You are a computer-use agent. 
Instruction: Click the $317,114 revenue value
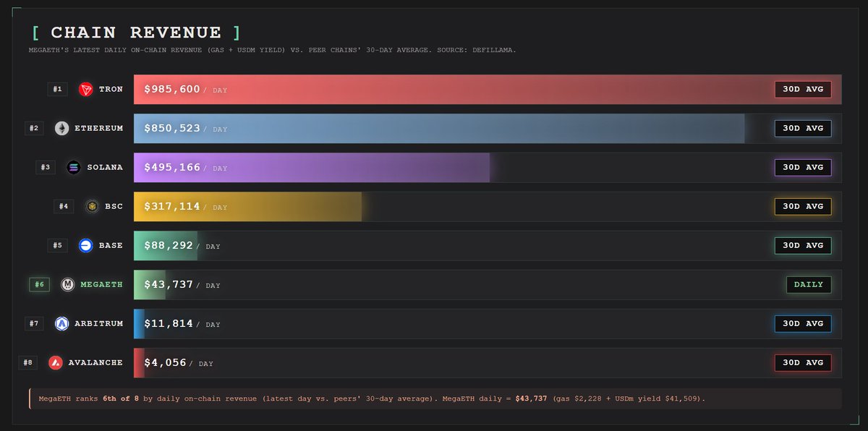tap(172, 207)
